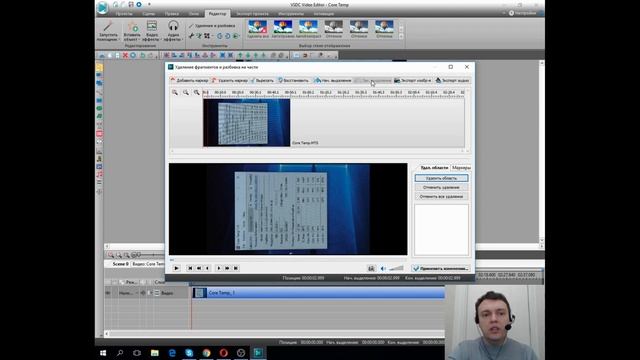The image size is (640, 360).
Task: Open Export image (Экспорт изобр-я) option
Action: tap(412, 80)
